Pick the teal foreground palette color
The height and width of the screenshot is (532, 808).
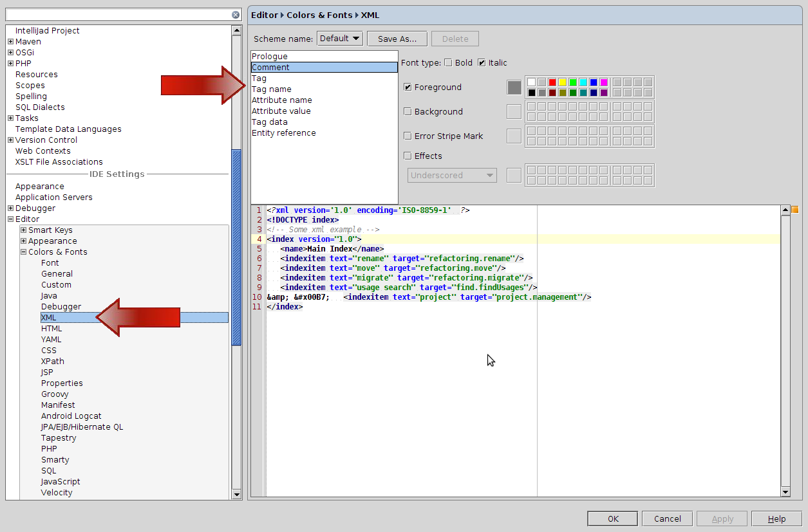[583, 93]
